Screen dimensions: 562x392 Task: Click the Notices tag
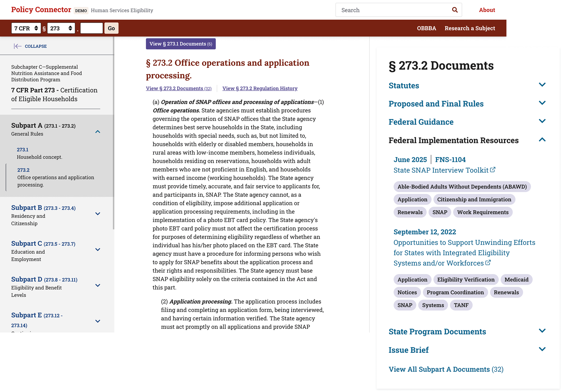point(407,292)
